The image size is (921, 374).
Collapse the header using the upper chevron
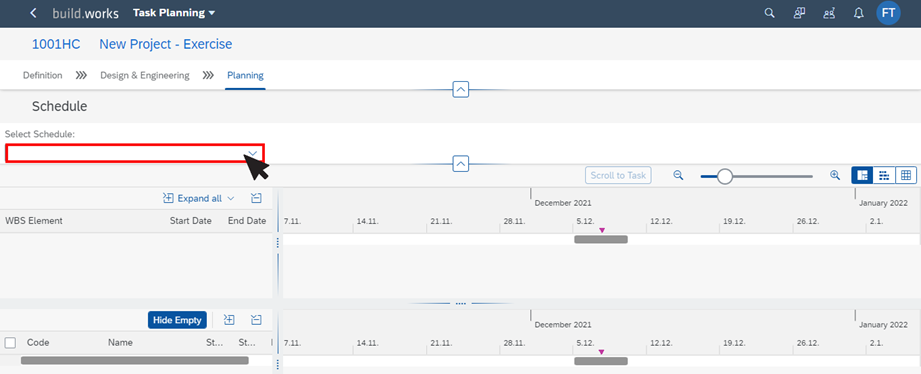click(460, 90)
